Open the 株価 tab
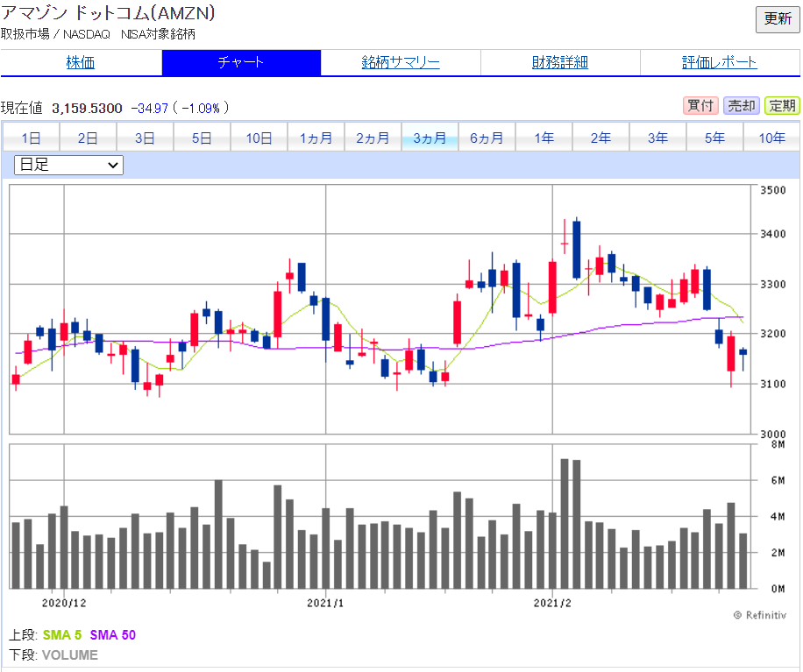 click(x=81, y=62)
